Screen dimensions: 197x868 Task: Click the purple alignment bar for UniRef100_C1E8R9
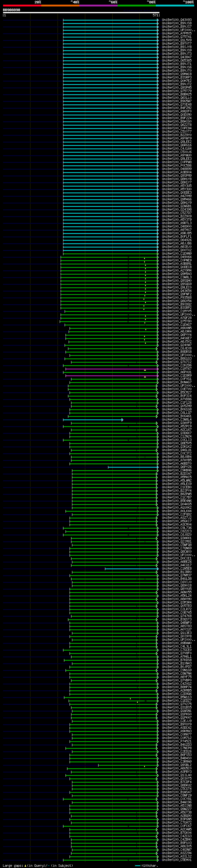point(112,376)
